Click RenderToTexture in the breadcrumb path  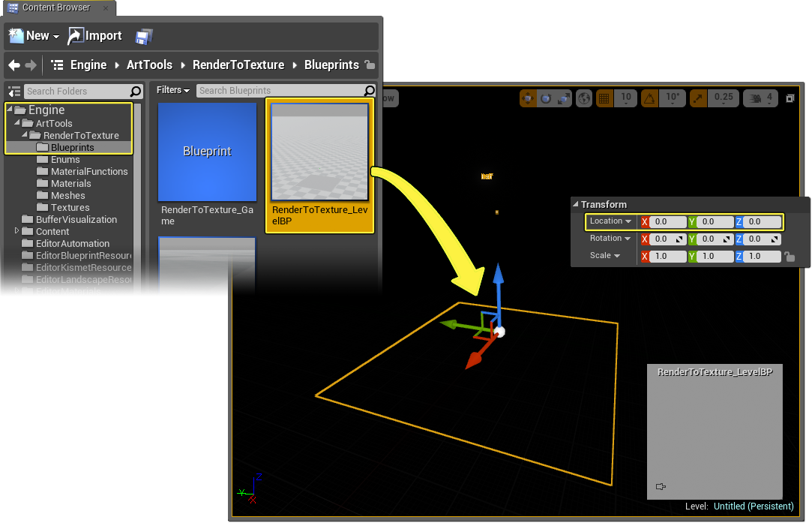pyautogui.click(x=238, y=65)
